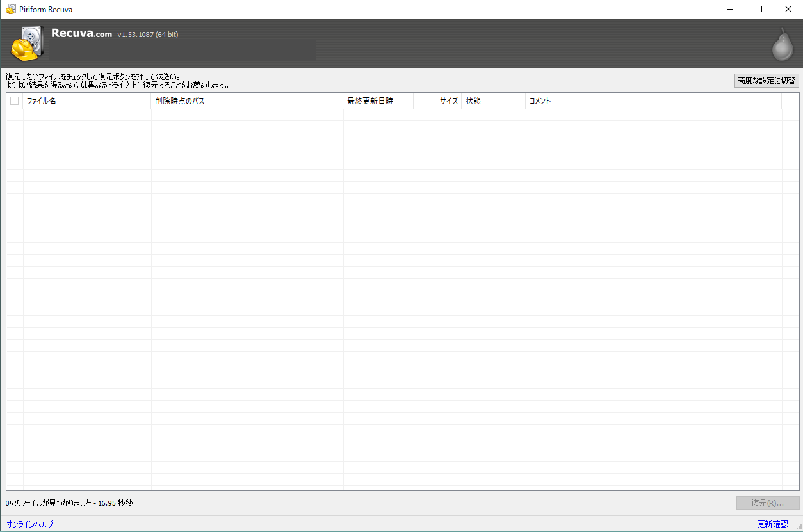Click the Piriform pear icon in header
The image size is (803, 532).
(x=781, y=45)
